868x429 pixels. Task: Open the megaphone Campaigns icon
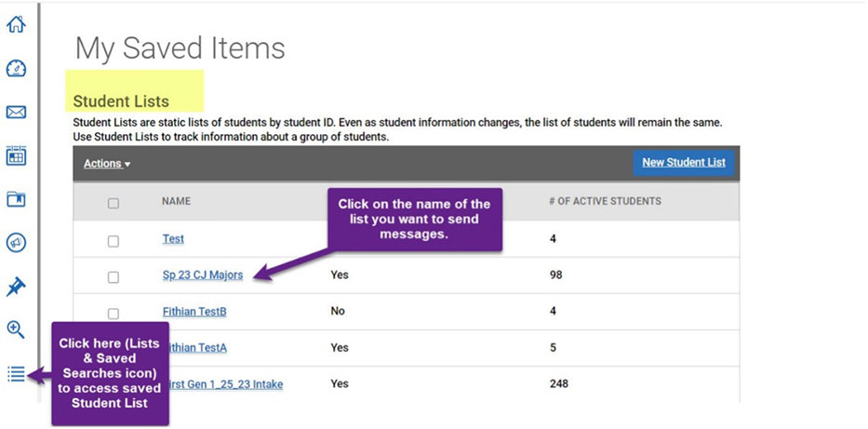(16, 243)
